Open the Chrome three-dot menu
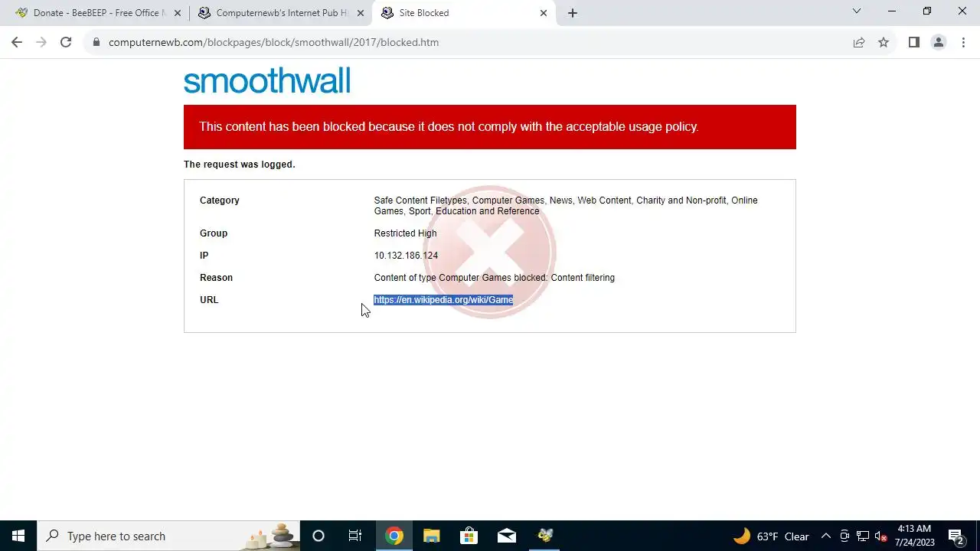This screenshot has height=551, width=980. click(963, 42)
